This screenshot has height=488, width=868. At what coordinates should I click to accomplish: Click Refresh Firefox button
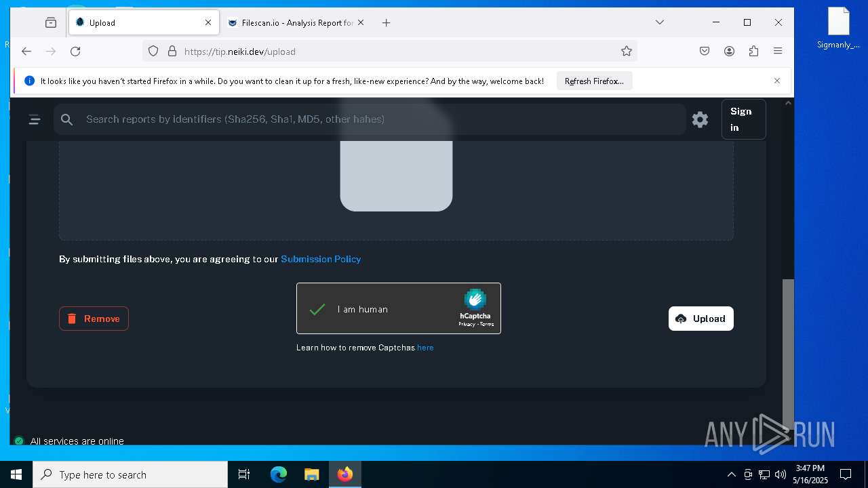click(594, 81)
